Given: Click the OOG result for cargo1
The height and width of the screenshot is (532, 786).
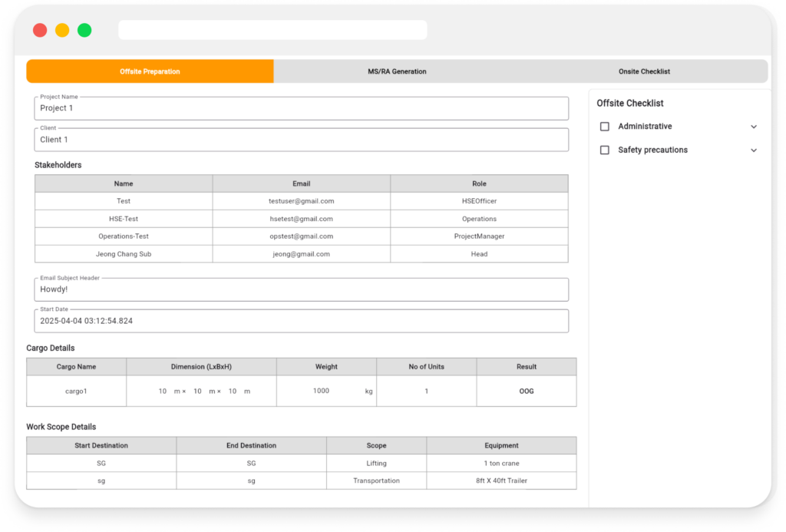Looking at the screenshot, I should tap(527, 391).
